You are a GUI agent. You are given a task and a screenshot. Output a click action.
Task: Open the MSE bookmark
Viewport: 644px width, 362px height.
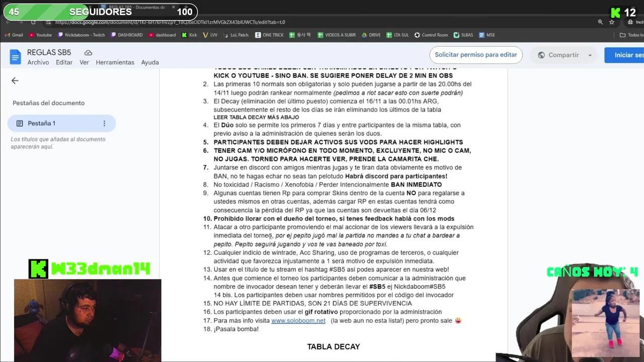coord(487,35)
